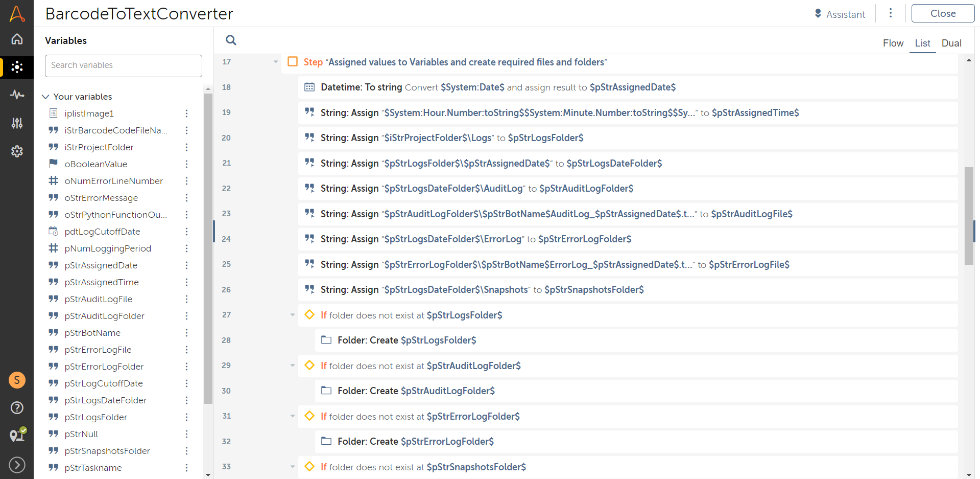This screenshot has width=980, height=479.
Task: Open the help question mark icon
Action: 17,407
